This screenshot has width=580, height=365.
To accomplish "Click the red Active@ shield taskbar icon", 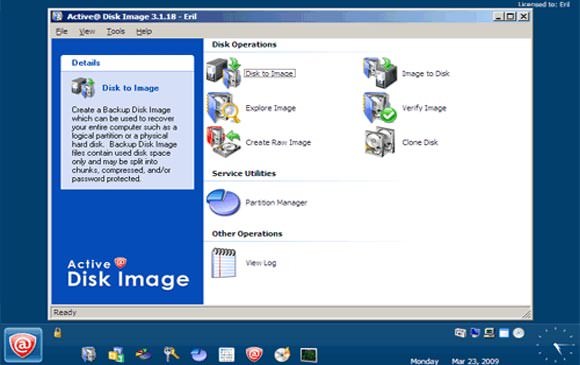I will coord(254,355).
